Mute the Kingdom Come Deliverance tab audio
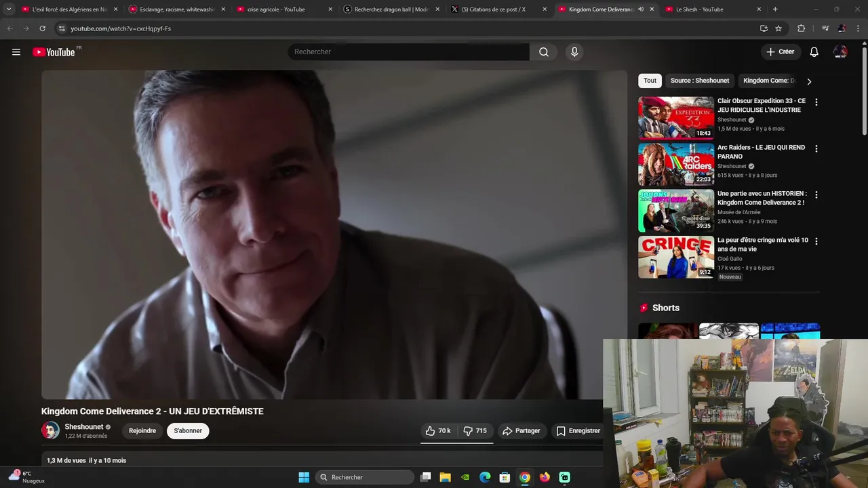Image resolution: width=868 pixels, height=488 pixels. coord(641,9)
